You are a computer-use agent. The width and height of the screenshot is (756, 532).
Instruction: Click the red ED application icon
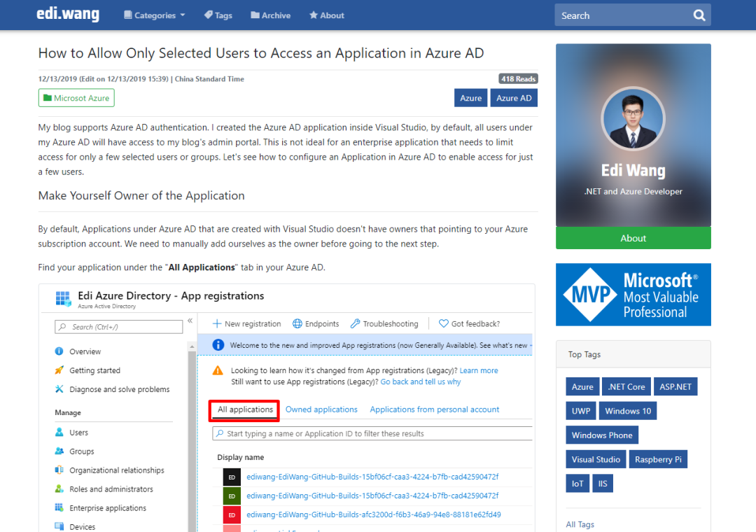(232, 514)
